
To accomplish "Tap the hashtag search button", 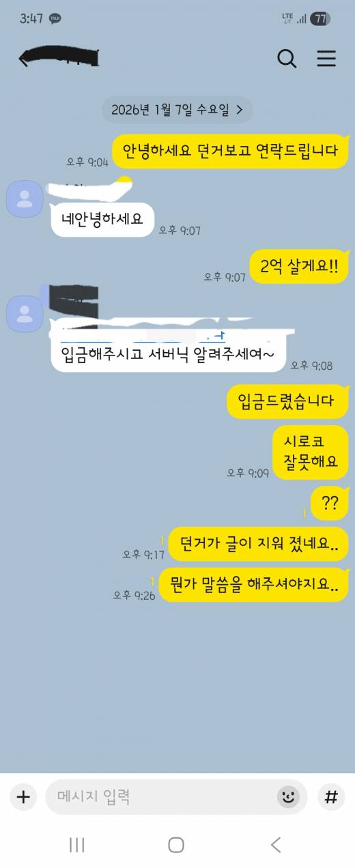I will [331, 796].
